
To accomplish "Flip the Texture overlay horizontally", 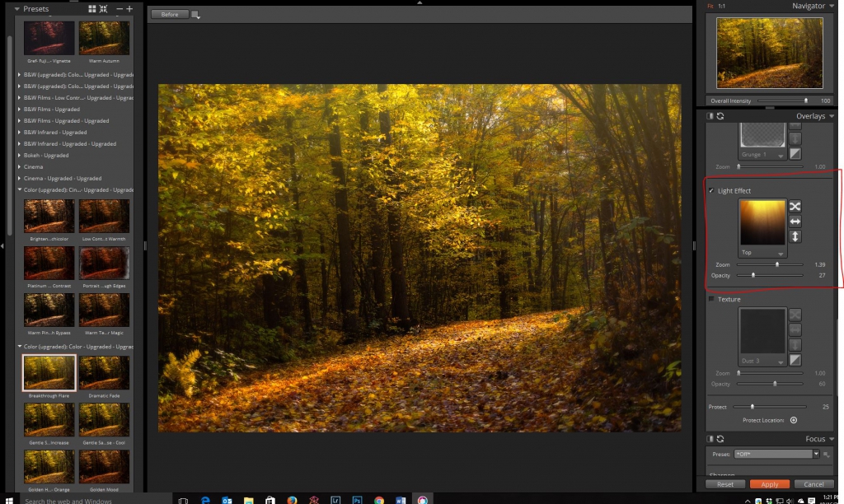I will 795,329.
